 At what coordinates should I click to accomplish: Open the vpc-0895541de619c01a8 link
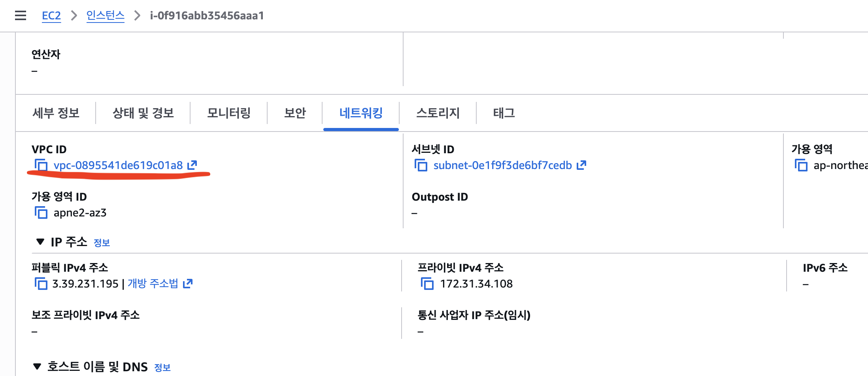tap(118, 165)
